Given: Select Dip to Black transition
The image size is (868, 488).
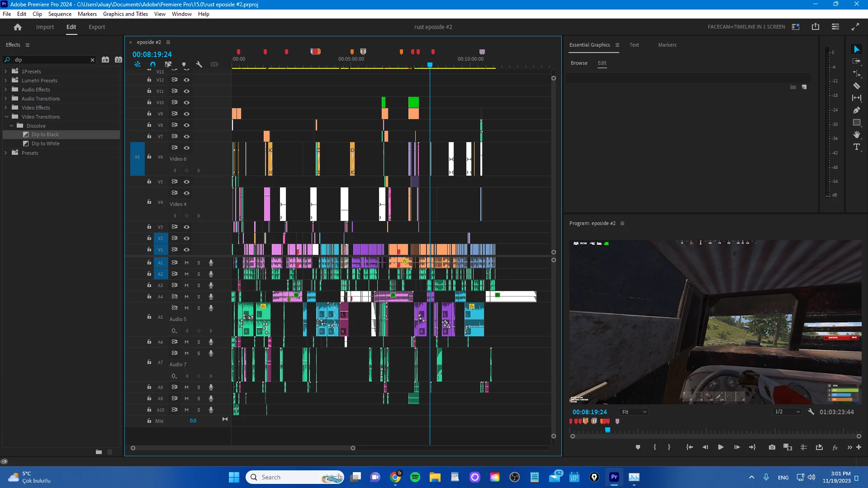Looking at the screenshot, I should coord(45,134).
